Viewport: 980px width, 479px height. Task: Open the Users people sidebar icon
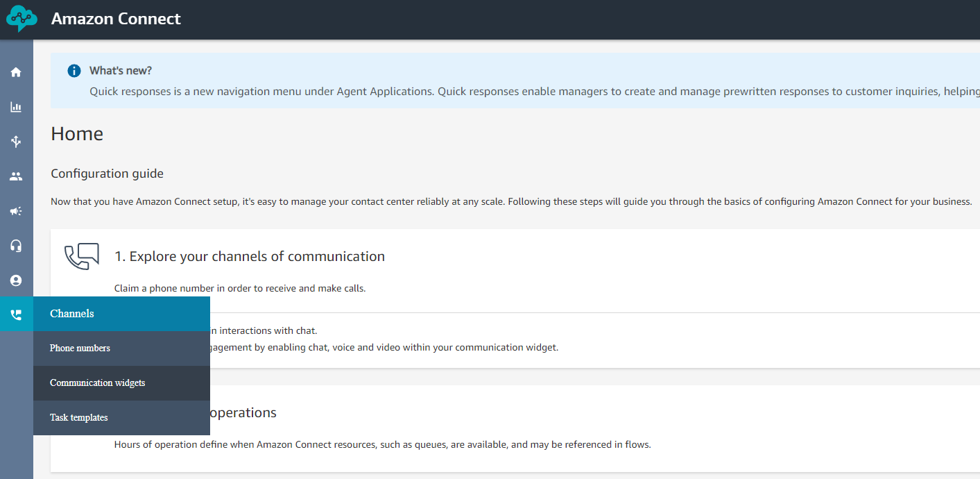tap(16, 176)
